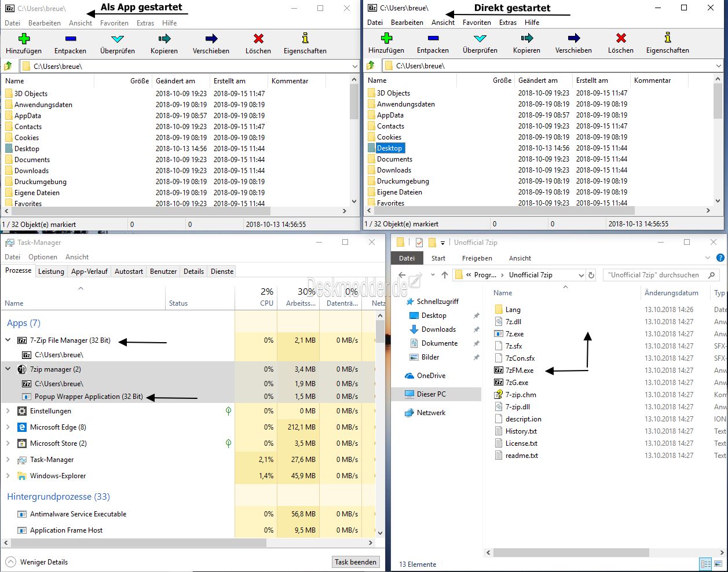Image resolution: width=728 pixels, height=572 pixels.
Task: Expand Explorer ribbon chevron
Action: pos(708,258)
